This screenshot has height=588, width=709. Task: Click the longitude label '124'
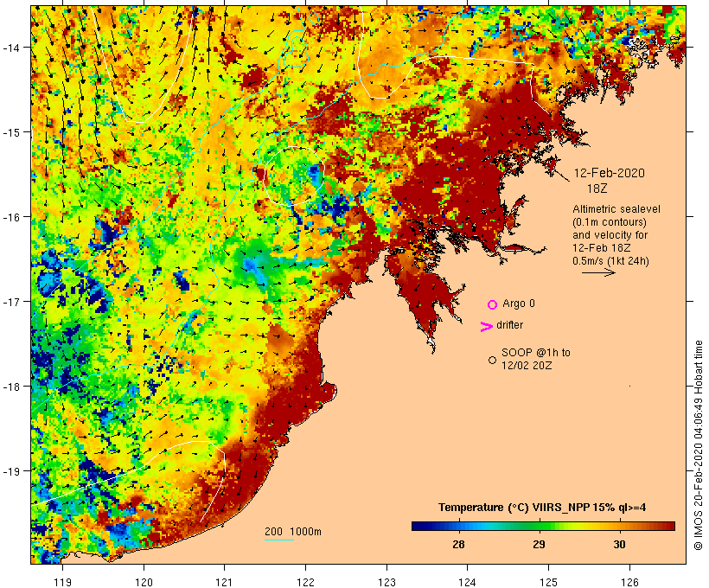468,583
